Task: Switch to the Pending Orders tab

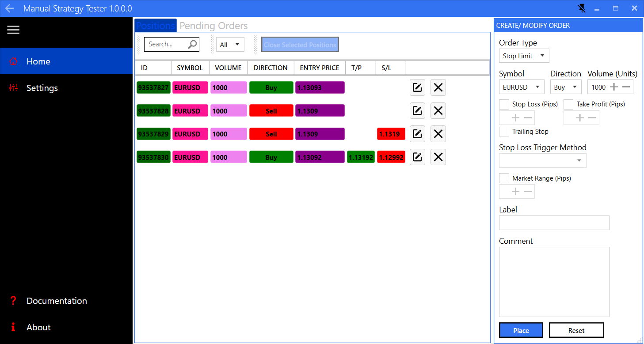Action: pyautogui.click(x=213, y=26)
